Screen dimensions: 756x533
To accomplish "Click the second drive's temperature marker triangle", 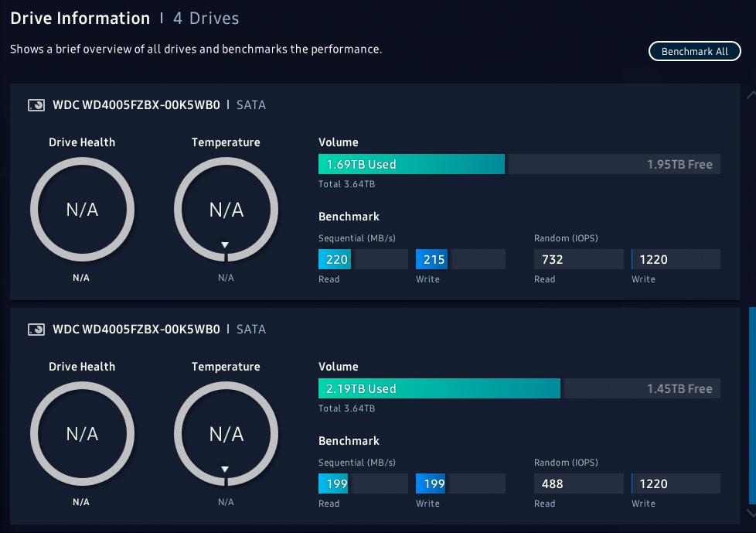I will click(x=225, y=470).
